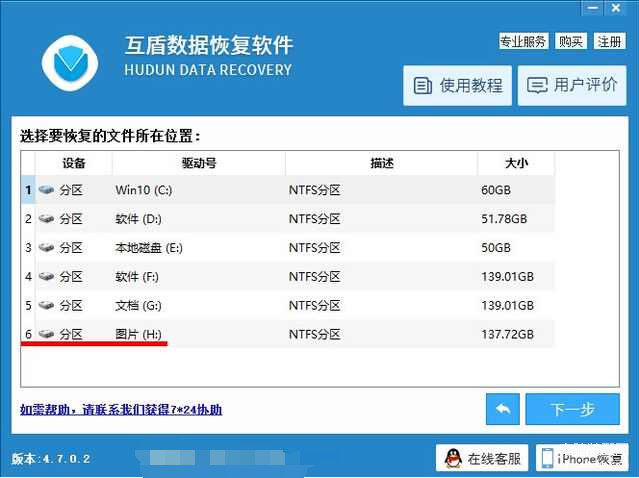
Task: Click row number 4 cell
Action: tap(28, 277)
